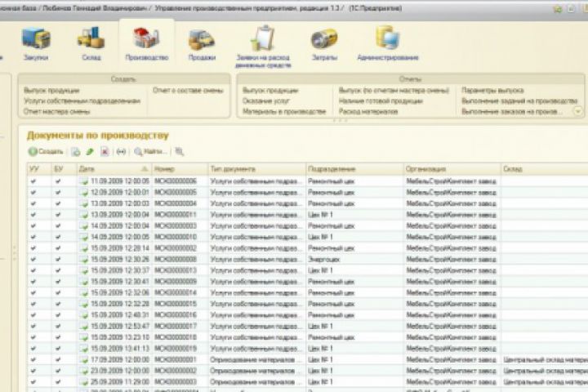Click Отчет мастера смены link

tap(56, 111)
